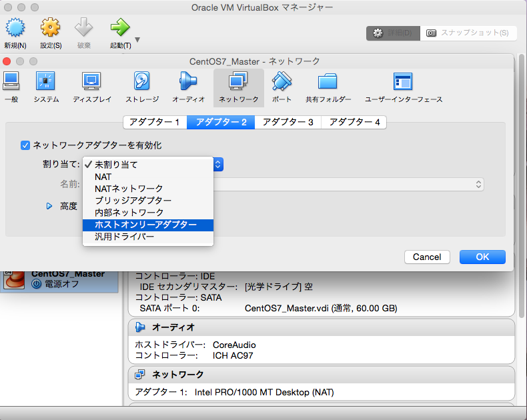Choose NAT from the attachment list
Screen dimensions: 527x420
pyautogui.click(x=148, y=177)
